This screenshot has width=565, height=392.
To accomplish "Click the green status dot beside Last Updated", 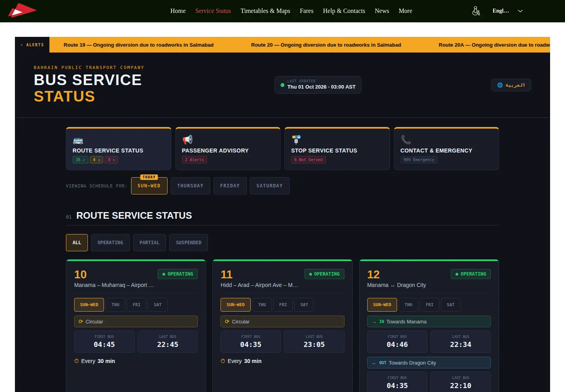I will [282, 85].
